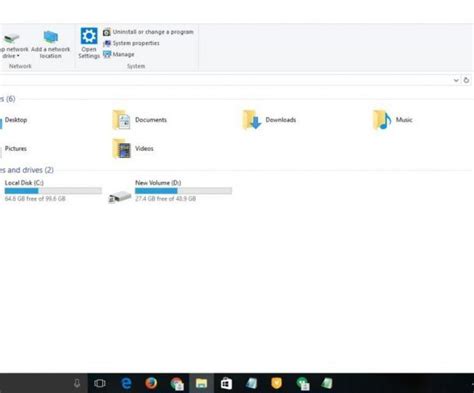Click Manage in the System group
The image size is (474, 393).
pyautogui.click(x=119, y=54)
